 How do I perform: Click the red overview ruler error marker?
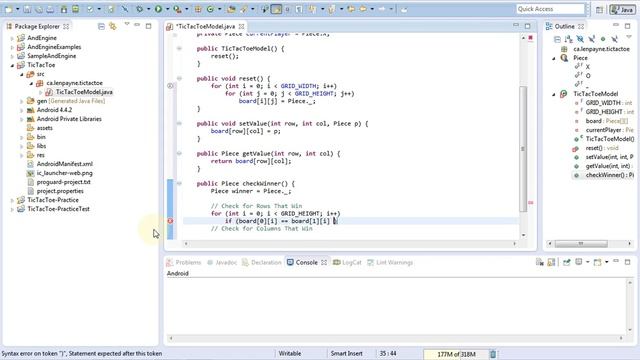531,202
